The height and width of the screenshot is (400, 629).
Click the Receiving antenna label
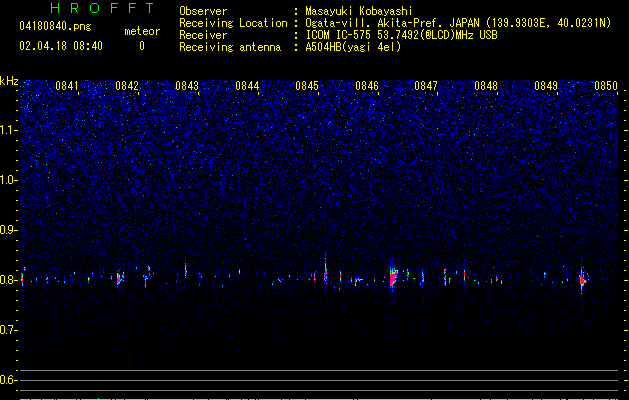[230, 47]
